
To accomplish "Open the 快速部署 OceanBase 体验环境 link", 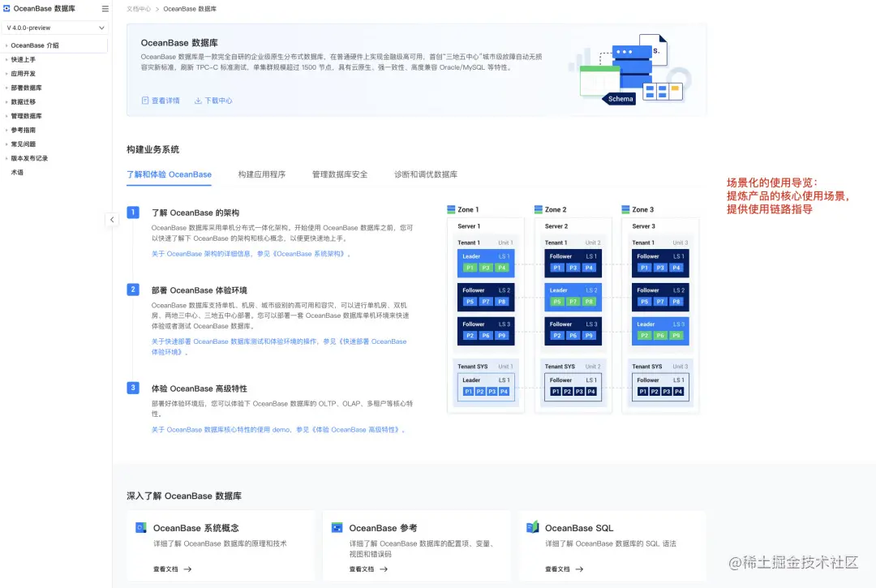I will pos(279,347).
